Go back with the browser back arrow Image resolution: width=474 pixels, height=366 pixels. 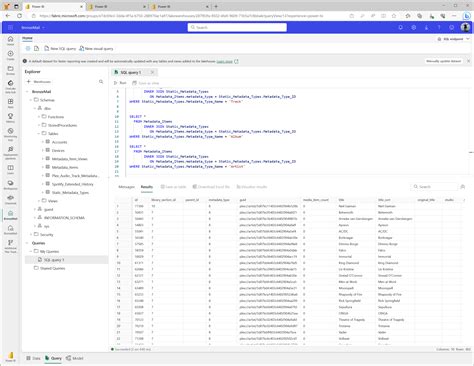(x=8, y=16)
